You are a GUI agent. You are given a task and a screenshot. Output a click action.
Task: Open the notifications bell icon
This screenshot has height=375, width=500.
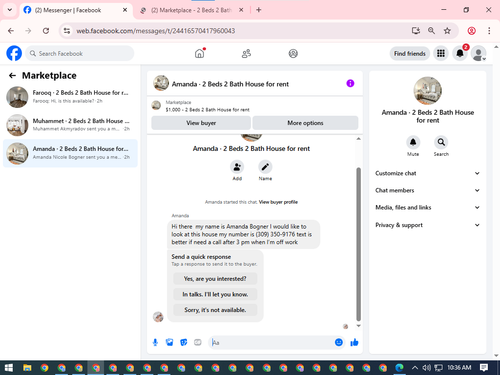coord(460,53)
